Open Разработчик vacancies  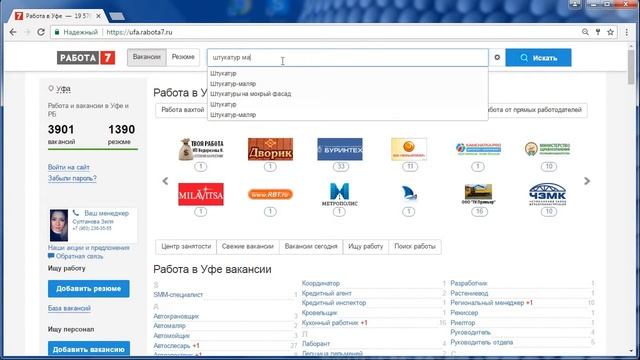(469, 283)
